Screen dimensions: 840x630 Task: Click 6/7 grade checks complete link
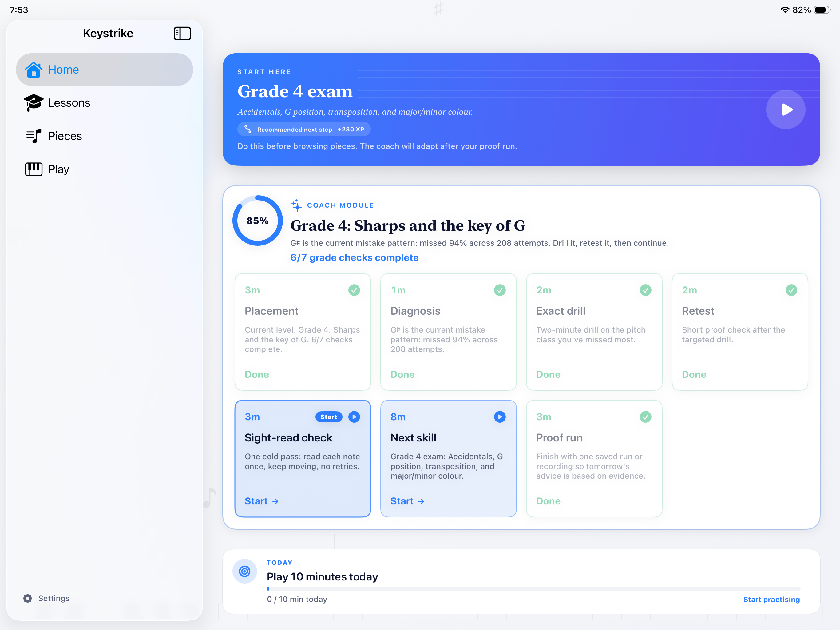pos(354,257)
